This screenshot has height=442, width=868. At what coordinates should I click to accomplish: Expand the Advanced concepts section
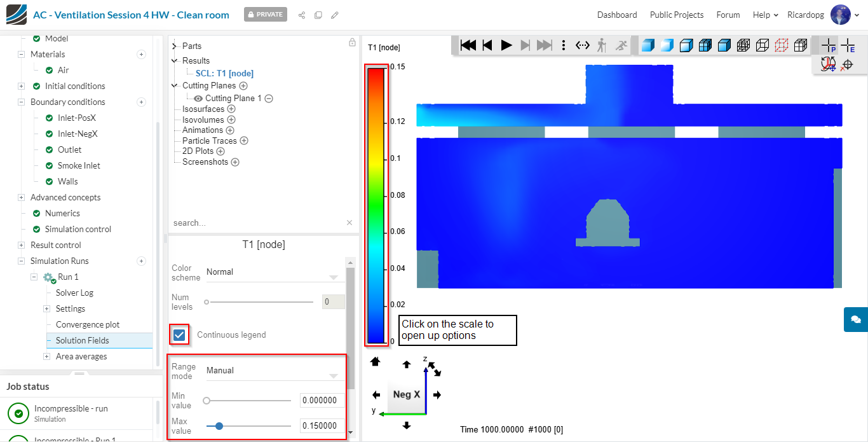(21, 198)
